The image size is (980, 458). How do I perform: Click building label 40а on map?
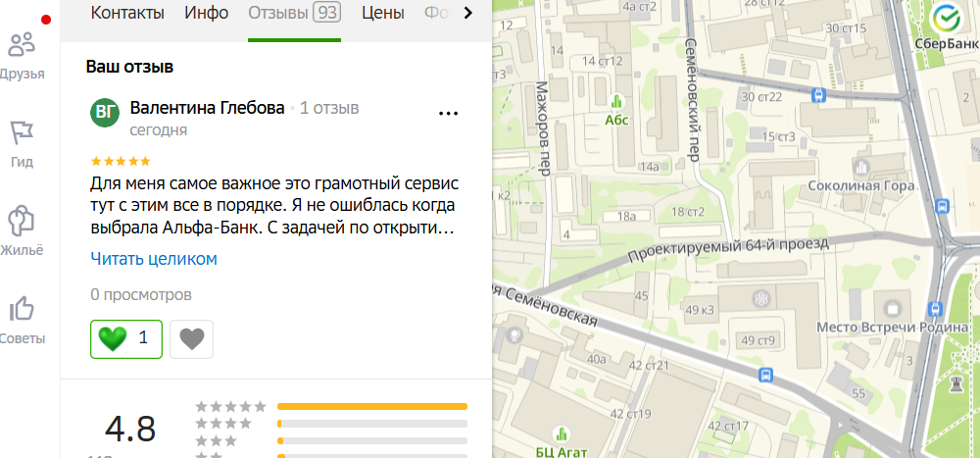pos(596,359)
